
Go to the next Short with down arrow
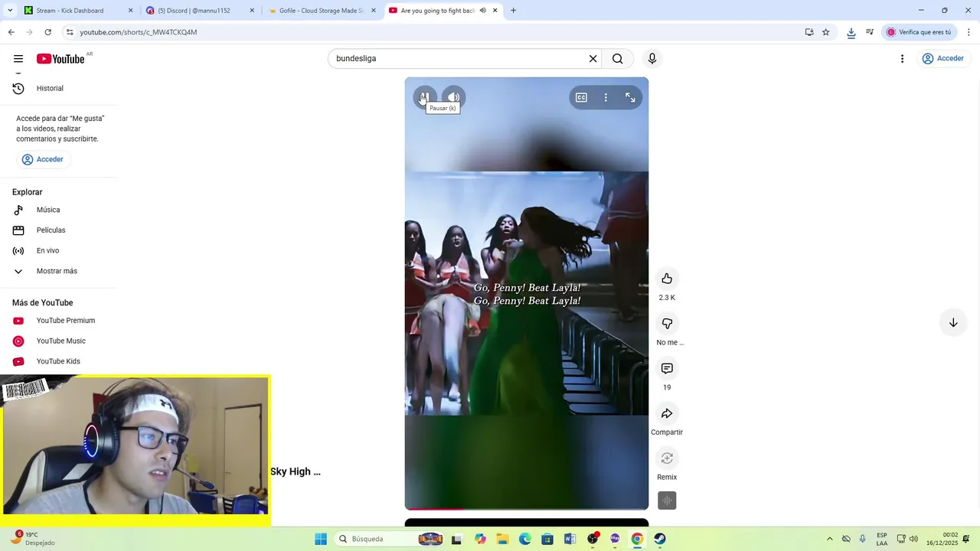coord(953,323)
